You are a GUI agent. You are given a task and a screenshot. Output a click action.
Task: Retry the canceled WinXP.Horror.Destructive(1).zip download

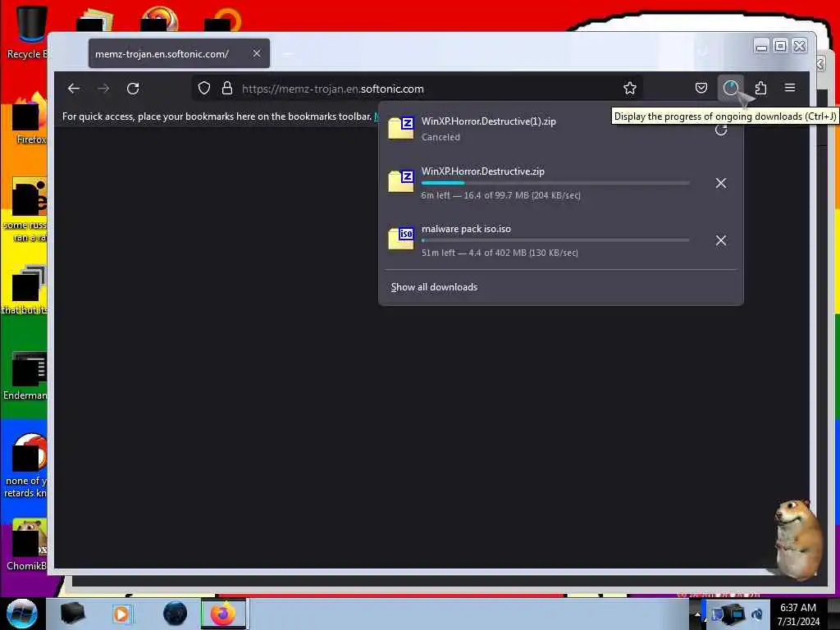tap(721, 129)
